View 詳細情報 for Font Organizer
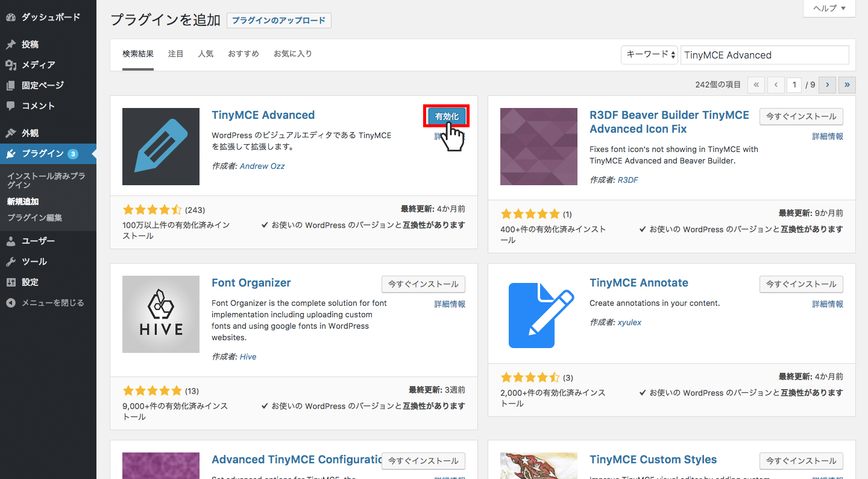The width and height of the screenshot is (868, 479). pyautogui.click(x=450, y=304)
